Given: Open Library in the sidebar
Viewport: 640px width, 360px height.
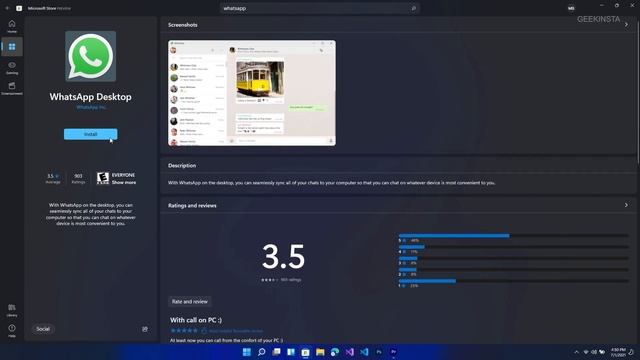Looking at the screenshot, I should point(12,310).
